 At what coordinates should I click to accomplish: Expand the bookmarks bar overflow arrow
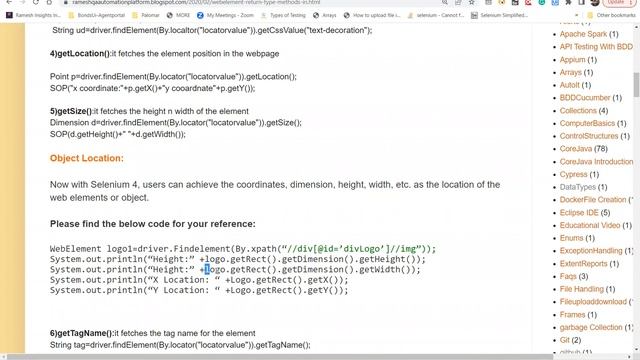(x=576, y=16)
